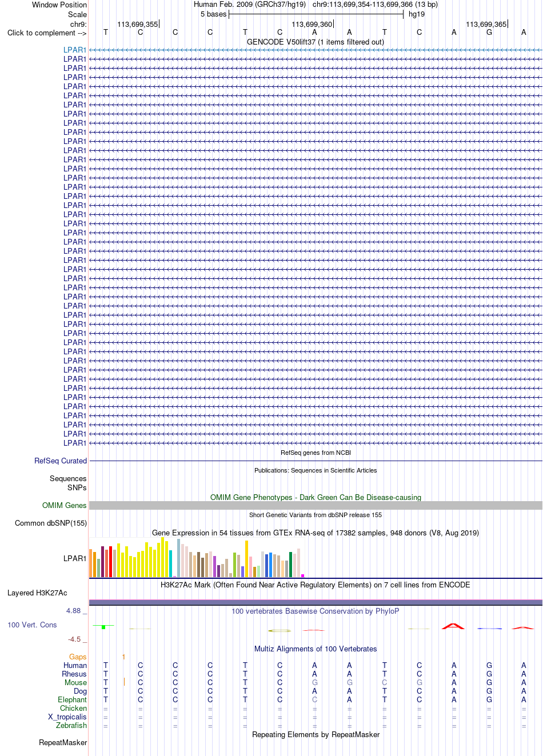Open the RefSeq Curated track label
The width and height of the screenshot is (543, 756).
(x=61, y=461)
